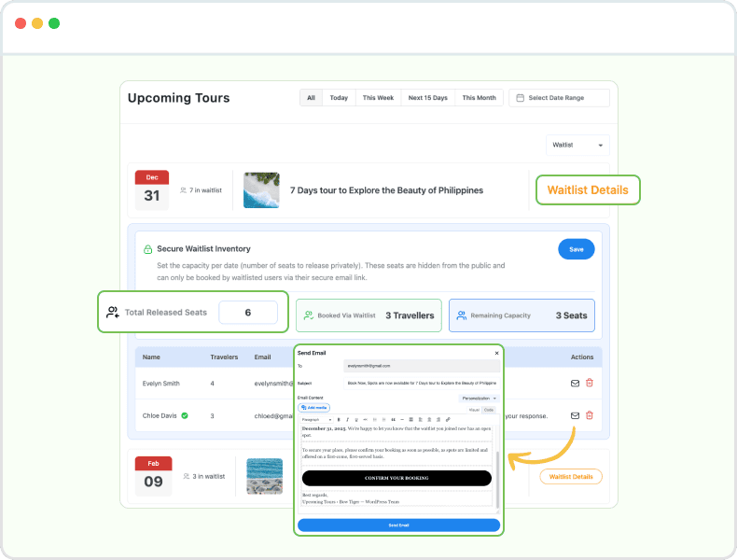Click the email editor's vertical scrollbar
737x560 pixels.
point(497,479)
